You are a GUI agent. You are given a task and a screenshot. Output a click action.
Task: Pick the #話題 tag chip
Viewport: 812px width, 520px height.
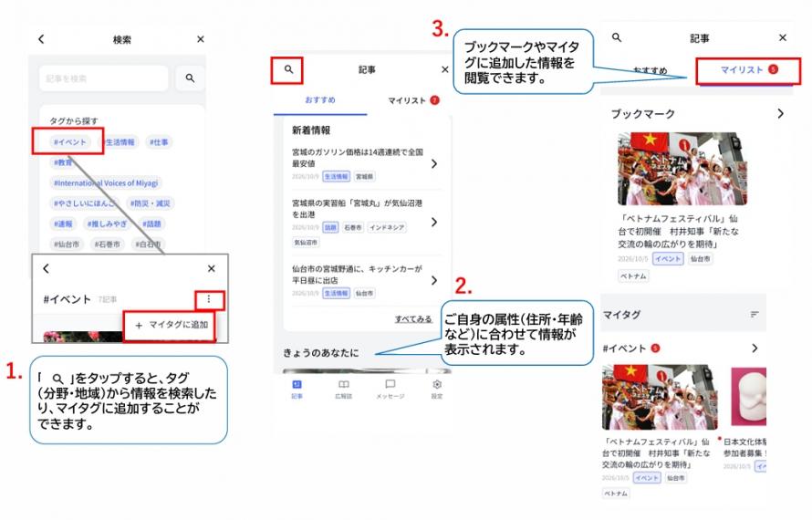pos(151,224)
